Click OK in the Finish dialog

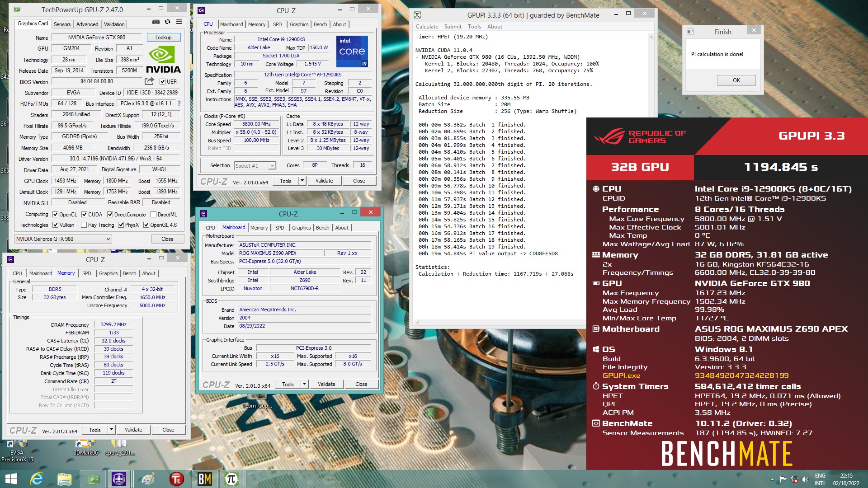tap(736, 80)
